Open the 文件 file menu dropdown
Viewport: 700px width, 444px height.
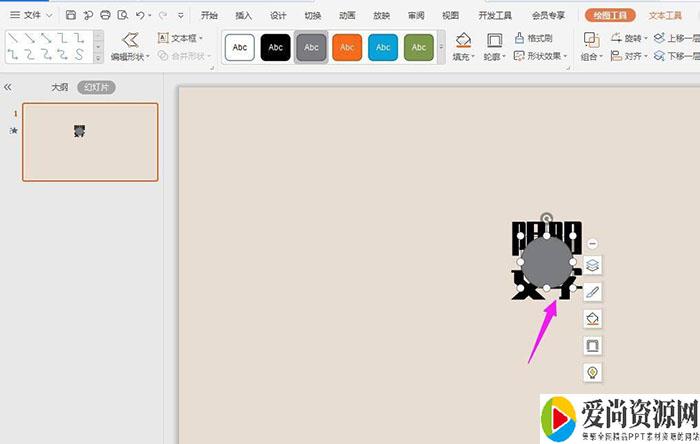[x=31, y=15]
